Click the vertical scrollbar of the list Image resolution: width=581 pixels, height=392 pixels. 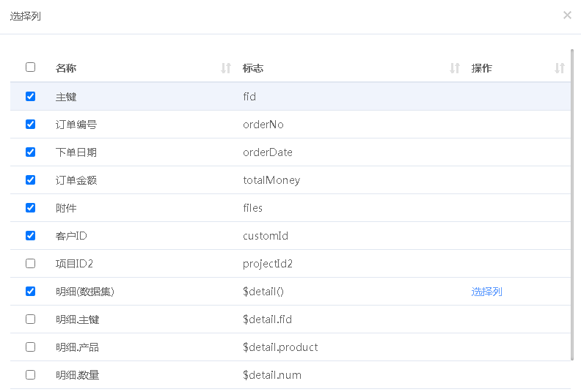tap(572, 205)
